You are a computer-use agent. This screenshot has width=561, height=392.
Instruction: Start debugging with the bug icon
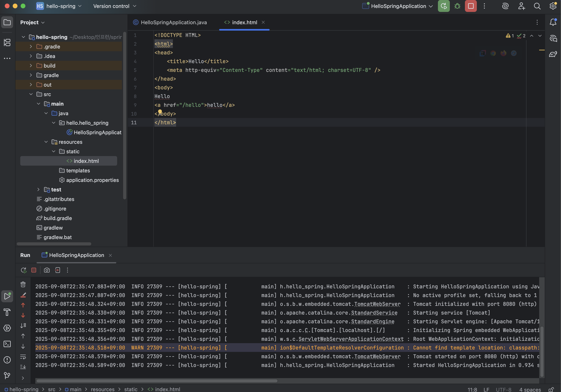457,6
